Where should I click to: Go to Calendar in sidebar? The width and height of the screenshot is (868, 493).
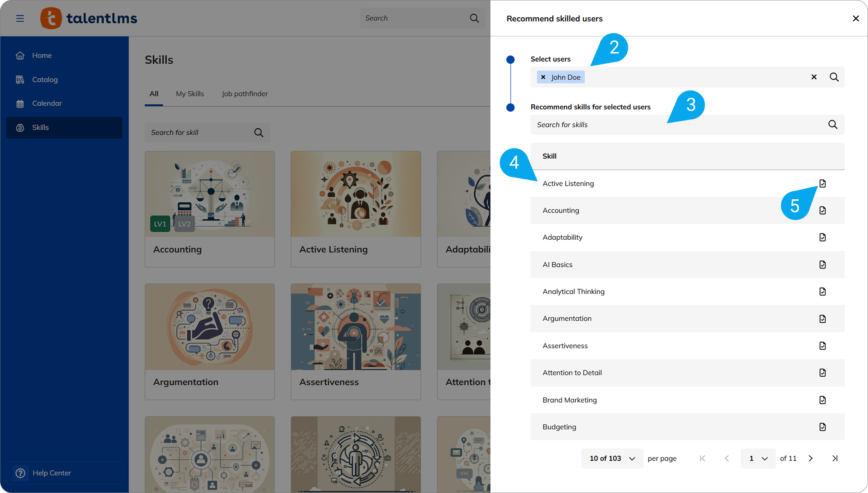point(47,103)
